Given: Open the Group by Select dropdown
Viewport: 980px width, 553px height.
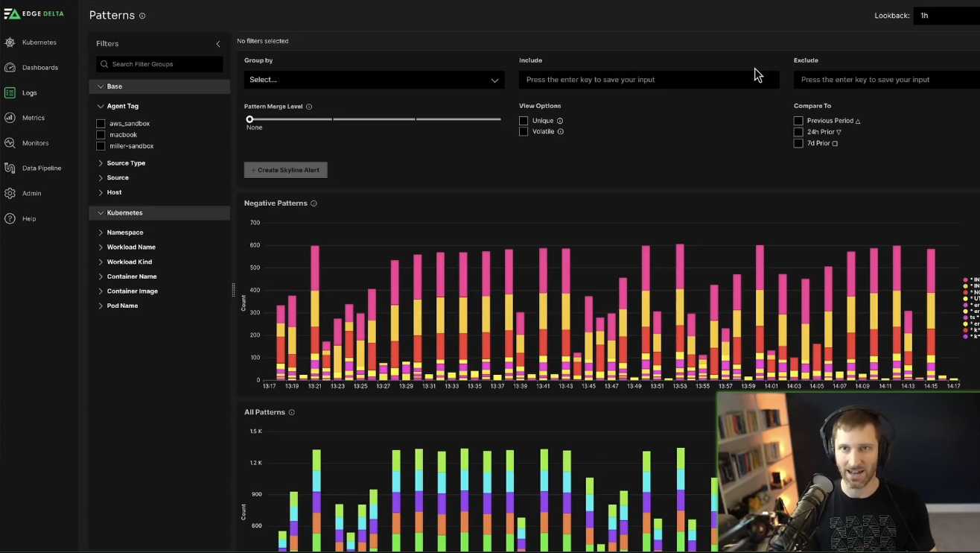Looking at the screenshot, I should pos(374,80).
